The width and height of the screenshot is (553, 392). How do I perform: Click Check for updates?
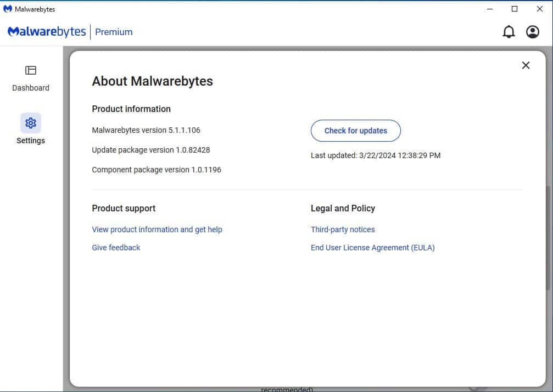[355, 131]
